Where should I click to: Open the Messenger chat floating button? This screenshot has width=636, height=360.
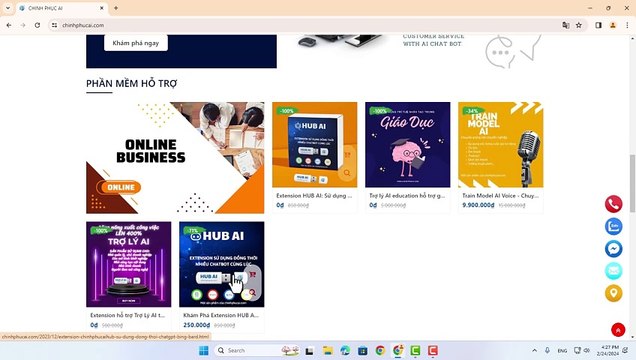coord(613,249)
